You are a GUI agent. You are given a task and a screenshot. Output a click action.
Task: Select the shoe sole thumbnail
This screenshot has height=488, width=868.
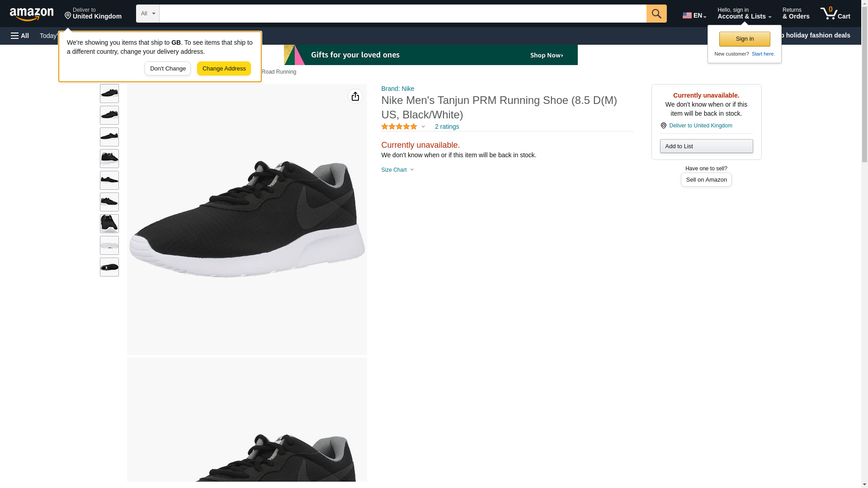coord(109,245)
